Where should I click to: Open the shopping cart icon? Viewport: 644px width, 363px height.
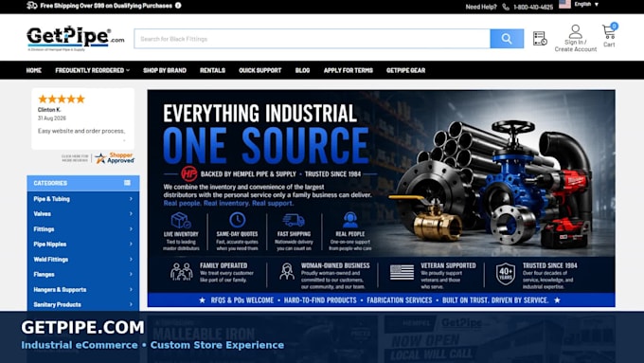[x=609, y=31]
